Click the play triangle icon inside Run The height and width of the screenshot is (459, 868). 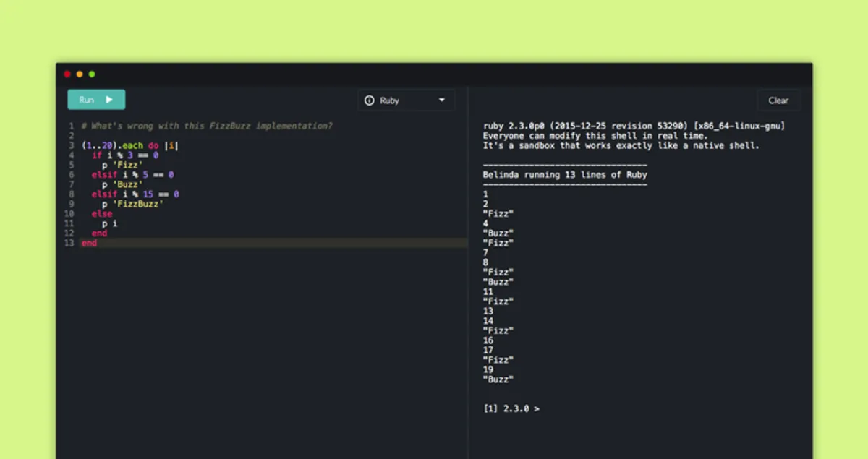click(x=109, y=100)
